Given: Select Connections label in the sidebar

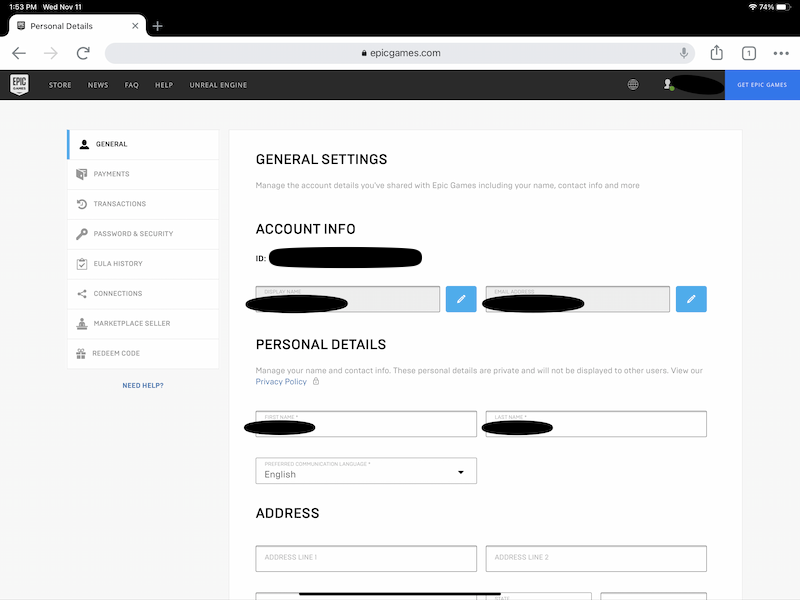Looking at the screenshot, I should pyautogui.click(x=118, y=294).
